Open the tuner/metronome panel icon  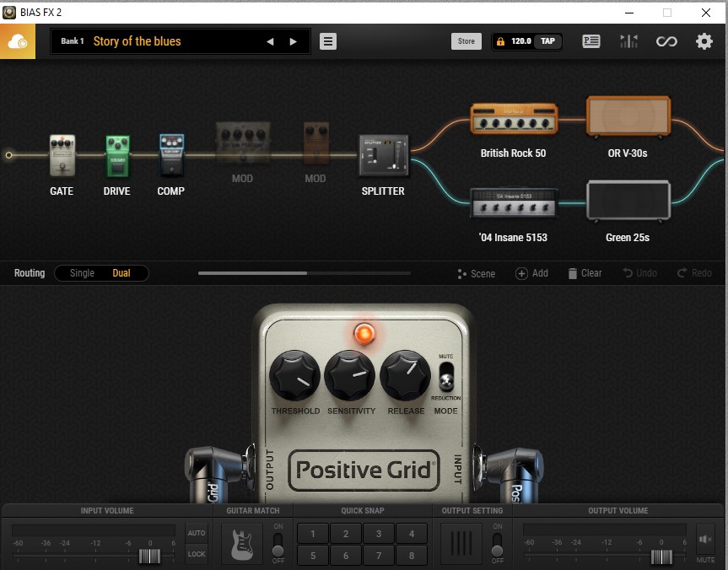pos(628,40)
